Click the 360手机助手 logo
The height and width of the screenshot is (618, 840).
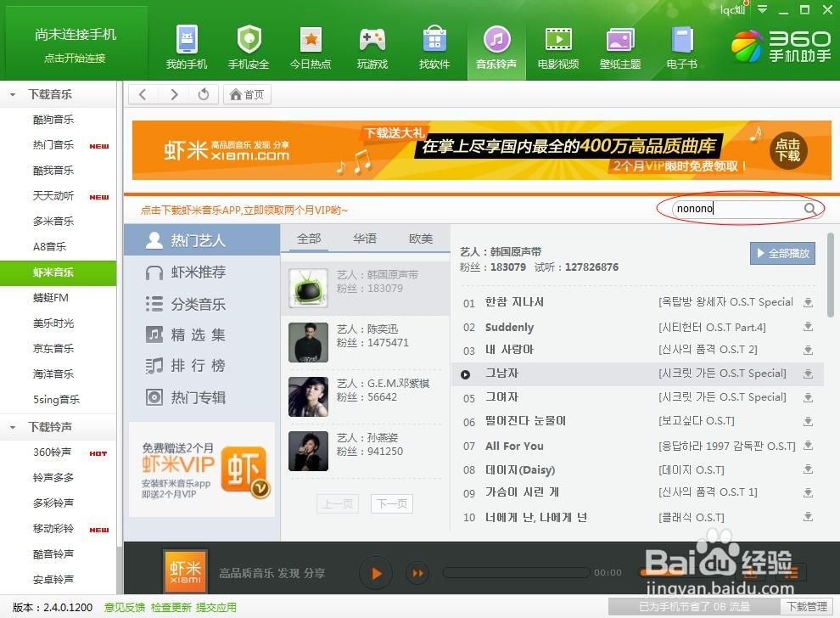(x=781, y=46)
